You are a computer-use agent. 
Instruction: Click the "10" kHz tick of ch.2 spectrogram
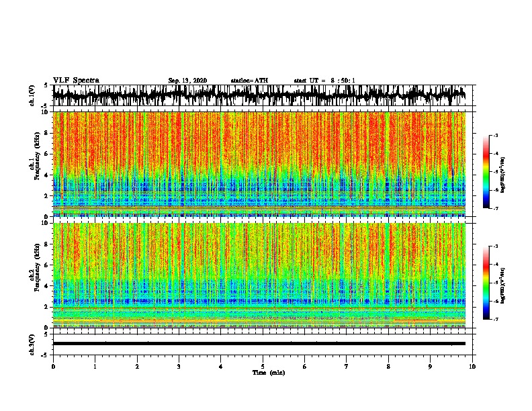(x=46, y=223)
